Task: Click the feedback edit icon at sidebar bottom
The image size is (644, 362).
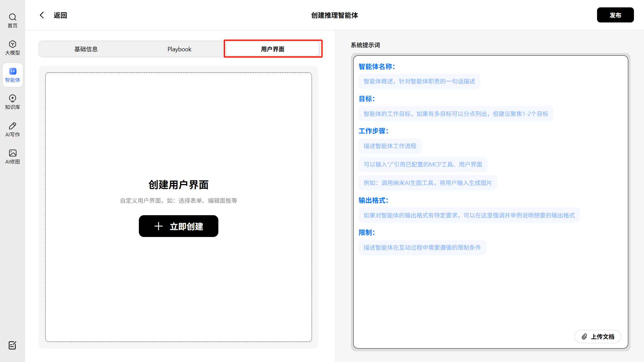Action: 12,345
